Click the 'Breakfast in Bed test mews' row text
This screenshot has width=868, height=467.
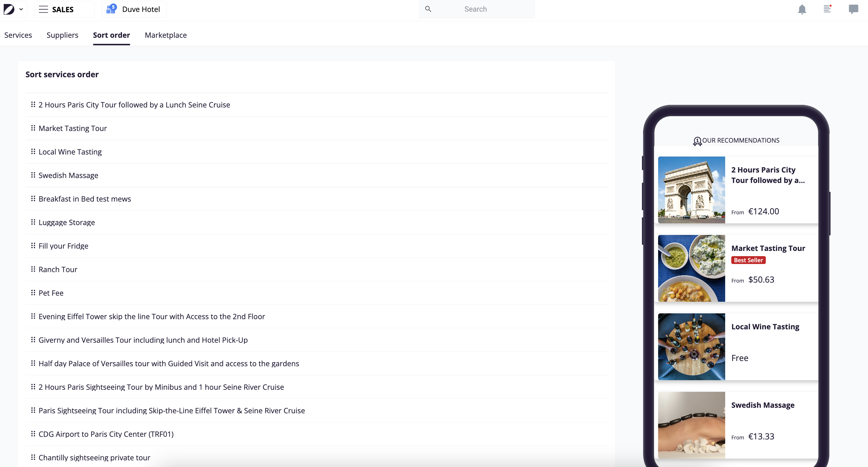(84, 199)
